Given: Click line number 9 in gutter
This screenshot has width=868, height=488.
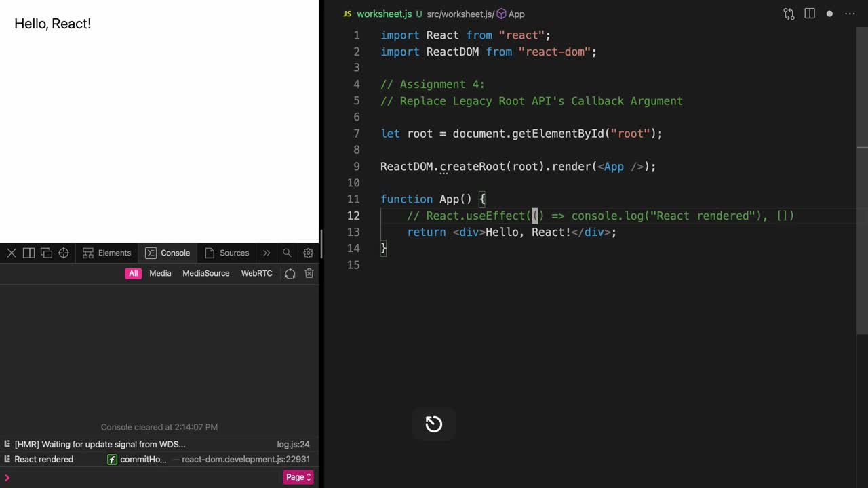Looking at the screenshot, I should point(357,166).
